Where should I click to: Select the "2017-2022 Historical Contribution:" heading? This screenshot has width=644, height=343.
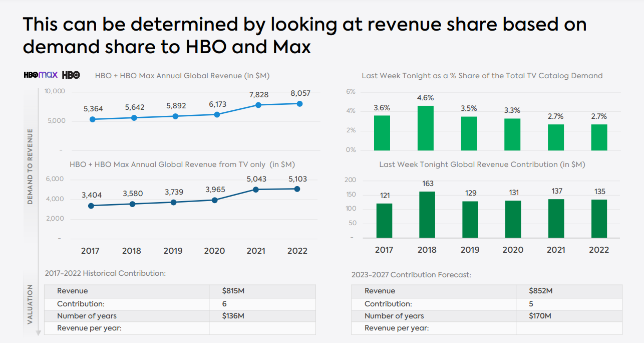point(105,273)
